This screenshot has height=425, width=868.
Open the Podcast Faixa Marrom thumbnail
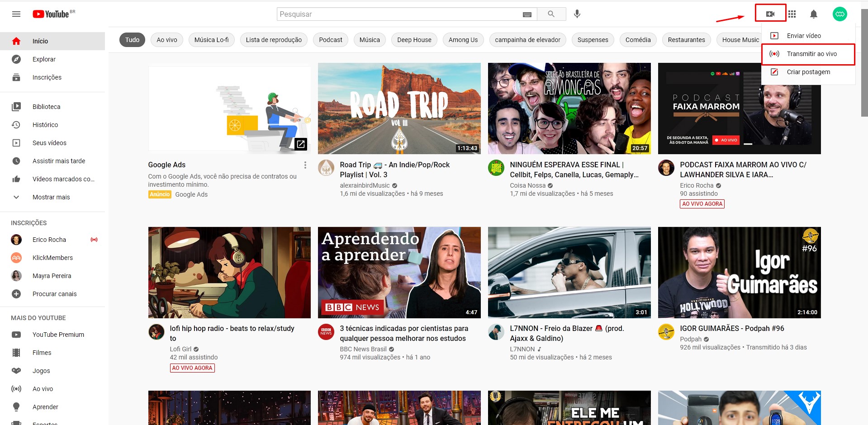740,109
